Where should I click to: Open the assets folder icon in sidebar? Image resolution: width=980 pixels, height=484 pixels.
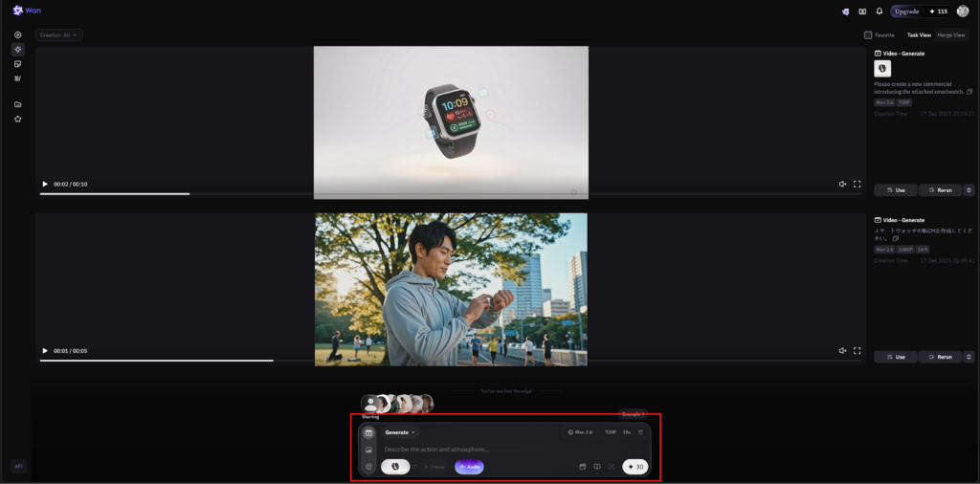pos(17,104)
